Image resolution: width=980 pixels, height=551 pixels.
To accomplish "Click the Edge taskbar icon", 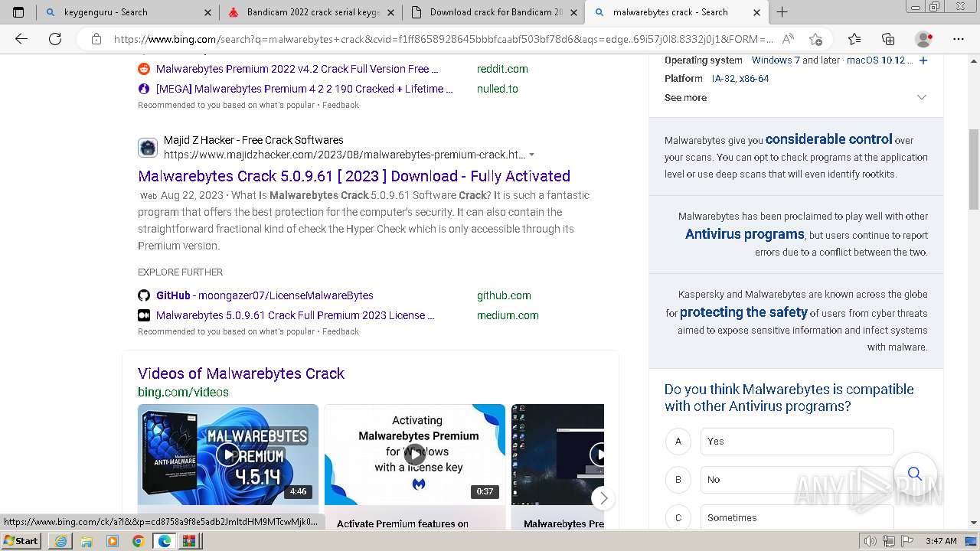I will [165, 541].
